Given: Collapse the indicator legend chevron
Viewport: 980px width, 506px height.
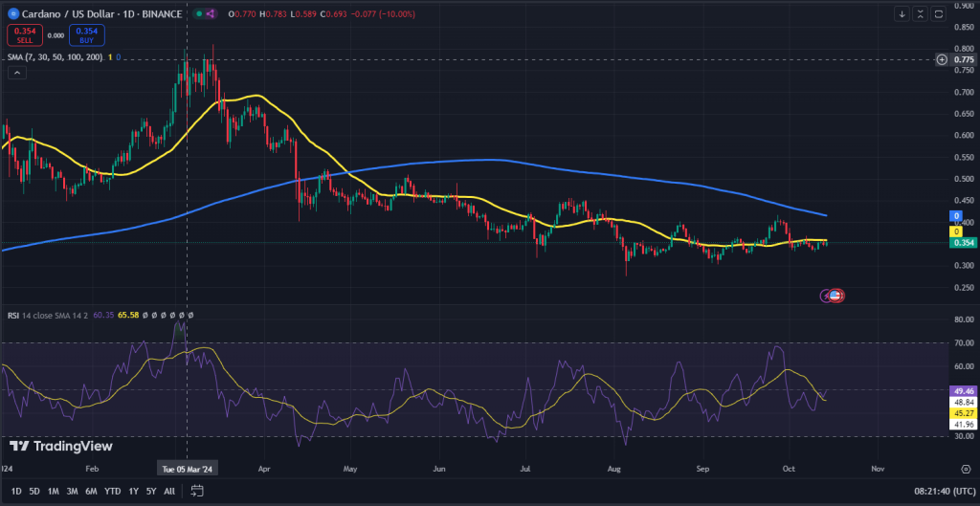Looking at the screenshot, I should pos(17,73).
